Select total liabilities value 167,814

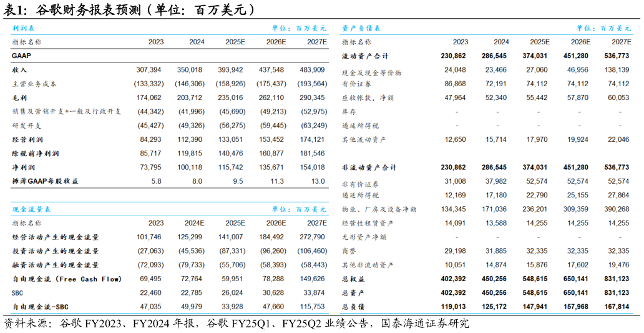point(615,307)
